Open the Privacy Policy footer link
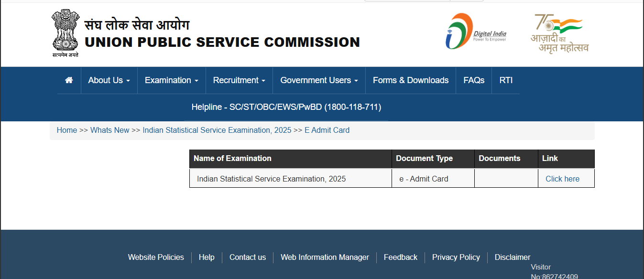The image size is (644, 279). pos(456,257)
